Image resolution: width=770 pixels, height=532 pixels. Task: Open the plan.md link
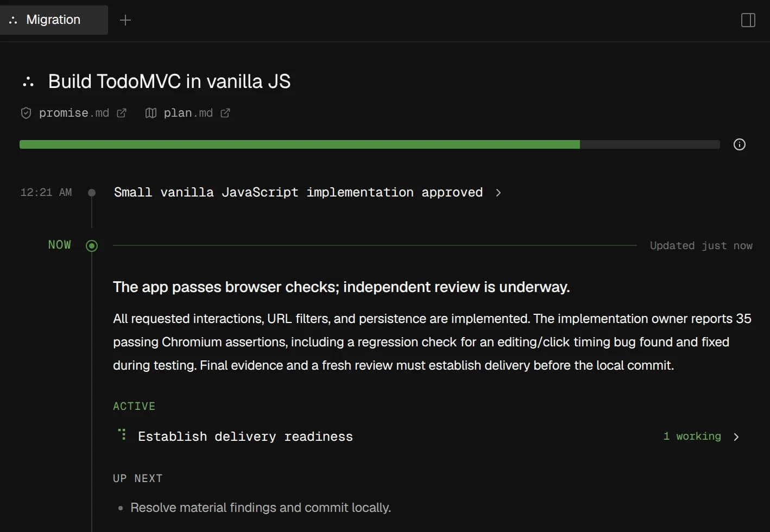(x=188, y=113)
